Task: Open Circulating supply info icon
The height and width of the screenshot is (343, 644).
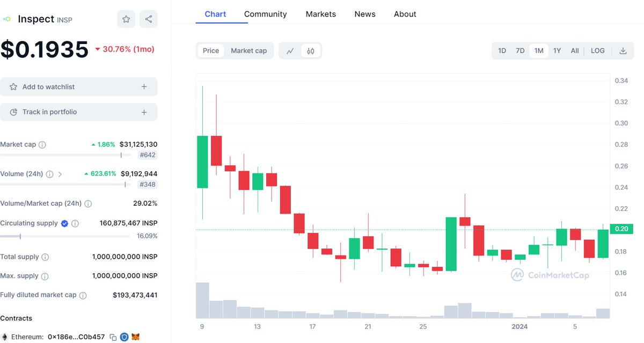Action: [x=75, y=223]
